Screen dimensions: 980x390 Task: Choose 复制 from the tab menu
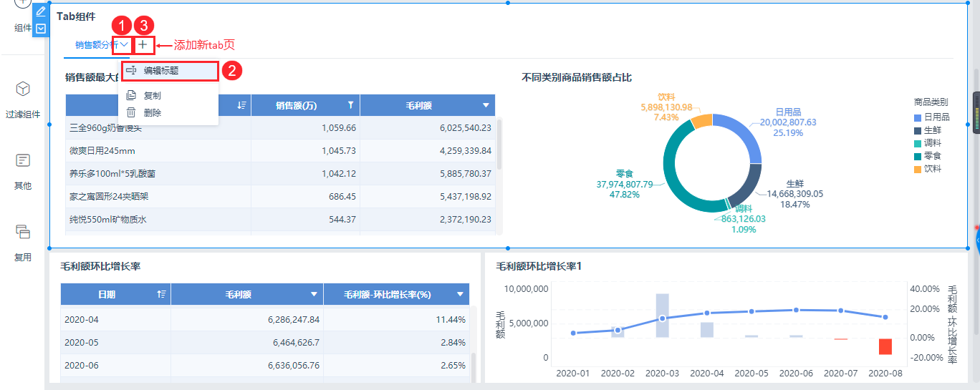pyautogui.click(x=152, y=95)
